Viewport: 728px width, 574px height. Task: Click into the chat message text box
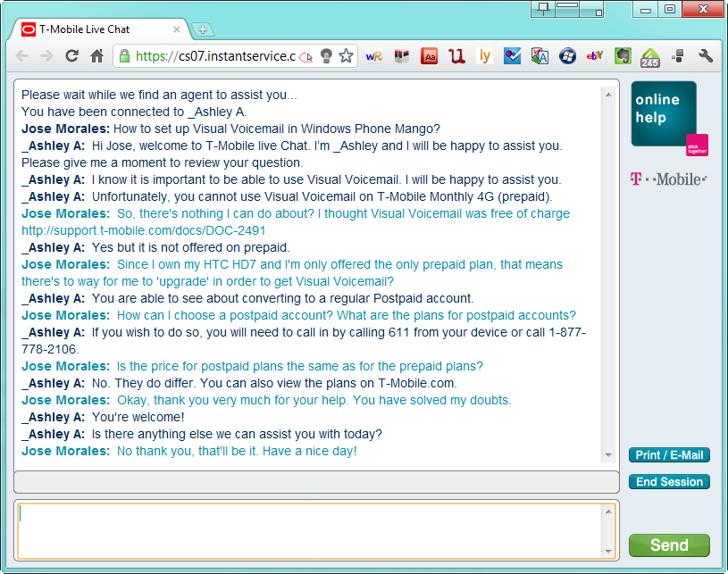[310, 530]
